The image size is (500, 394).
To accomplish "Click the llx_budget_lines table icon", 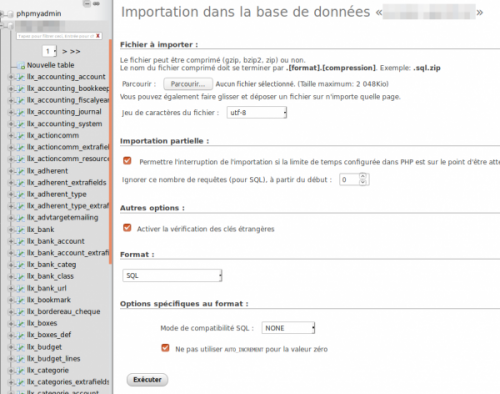I will click(x=21, y=359).
